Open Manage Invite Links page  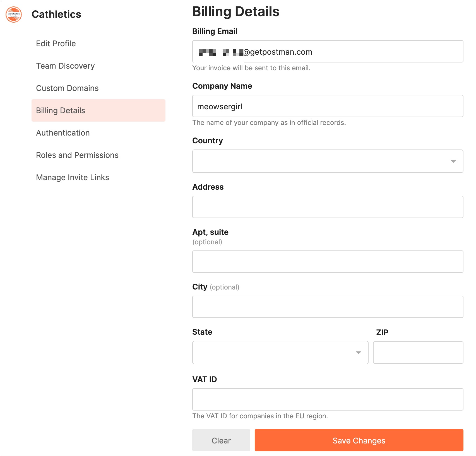(73, 177)
